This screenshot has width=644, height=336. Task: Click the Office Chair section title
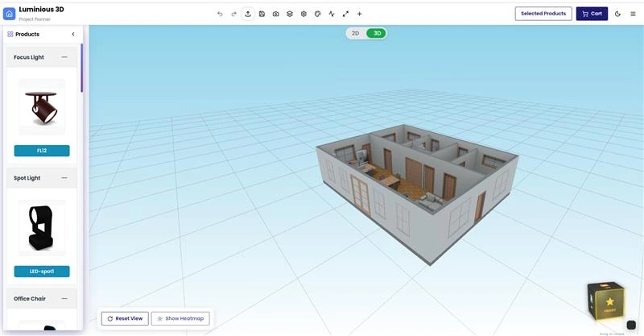pyautogui.click(x=30, y=299)
